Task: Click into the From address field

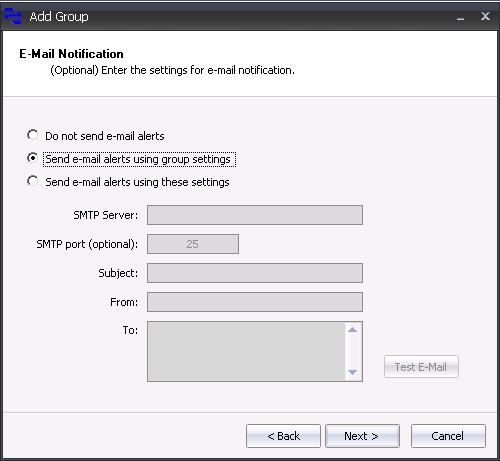Action: pyautogui.click(x=255, y=302)
